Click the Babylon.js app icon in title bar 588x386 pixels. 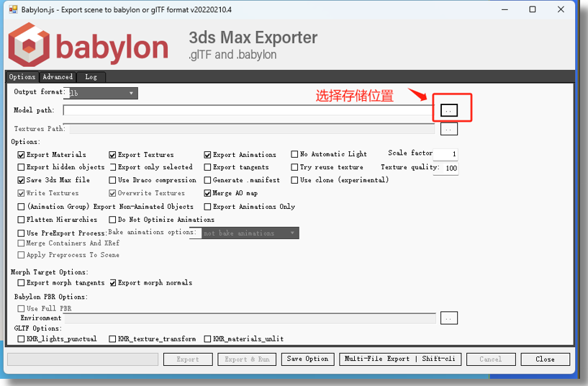(x=13, y=9)
